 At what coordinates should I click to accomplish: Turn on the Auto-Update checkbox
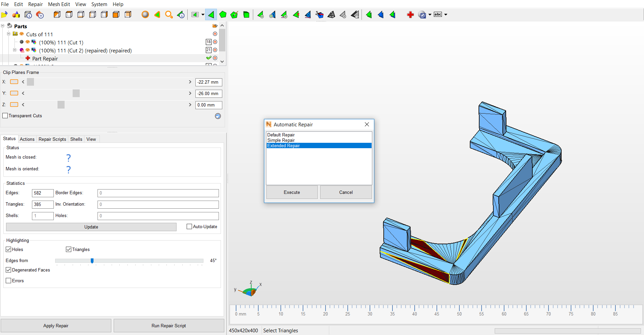click(189, 226)
